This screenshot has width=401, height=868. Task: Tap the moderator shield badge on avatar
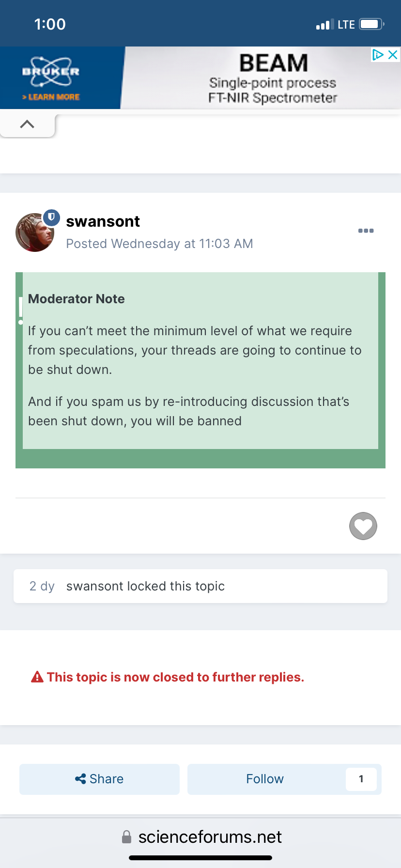(51, 217)
